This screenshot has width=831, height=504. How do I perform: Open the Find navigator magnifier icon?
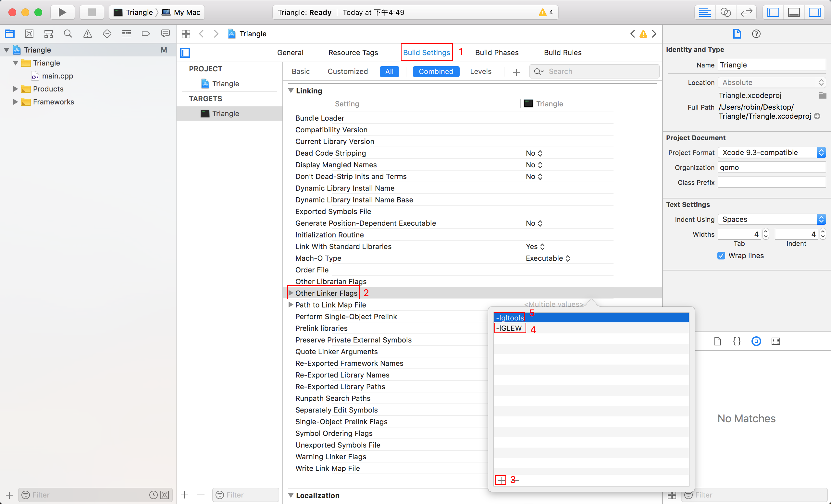[x=68, y=34]
